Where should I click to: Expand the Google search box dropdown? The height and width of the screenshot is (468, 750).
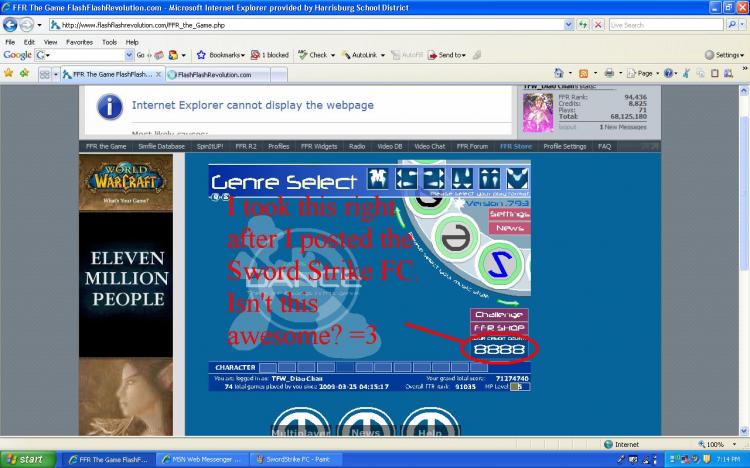point(129,55)
